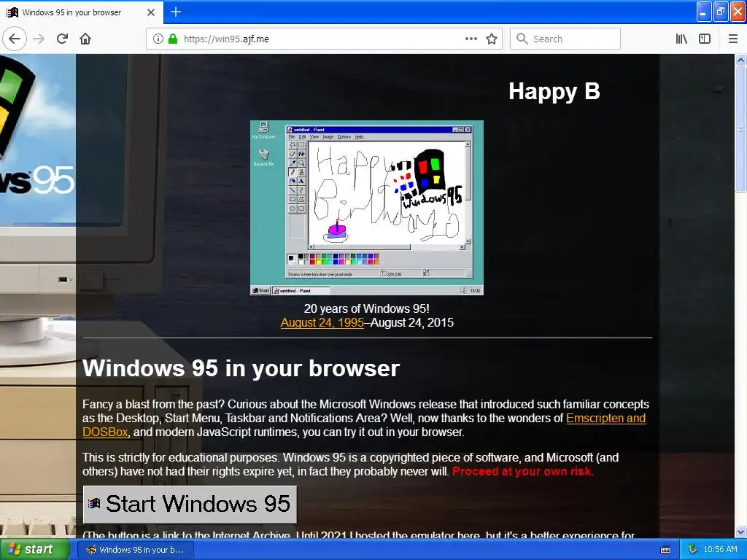The width and height of the screenshot is (747, 560).
Task: Open site information icon in address bar
Action: (x=158, y=39)
